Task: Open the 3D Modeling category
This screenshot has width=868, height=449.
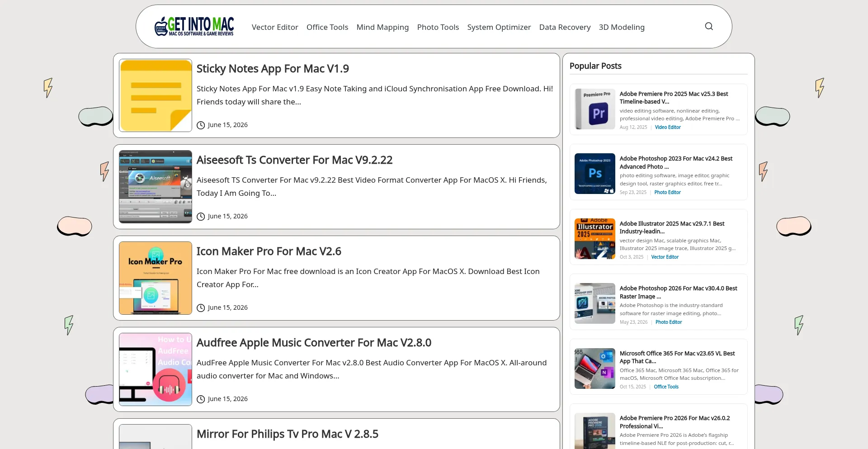Action: pyautogui.click(x=622, y=27)
